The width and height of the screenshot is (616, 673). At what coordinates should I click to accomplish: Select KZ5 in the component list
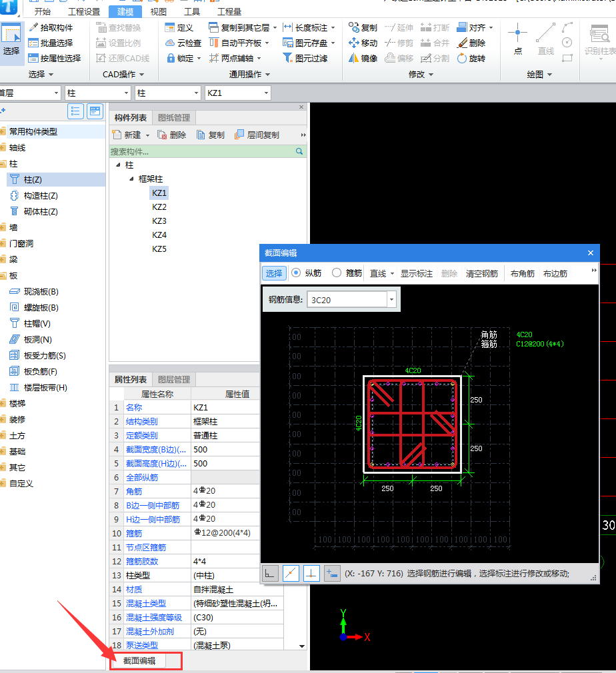pyautogui.click(x=159, y=249)
